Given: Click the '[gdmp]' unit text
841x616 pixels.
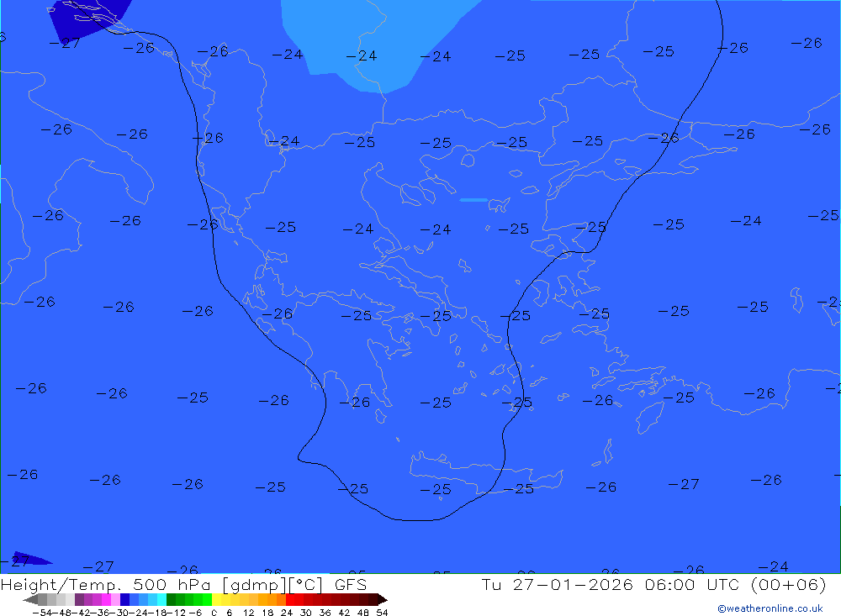Looking at the screenshot, I should 252,585.
